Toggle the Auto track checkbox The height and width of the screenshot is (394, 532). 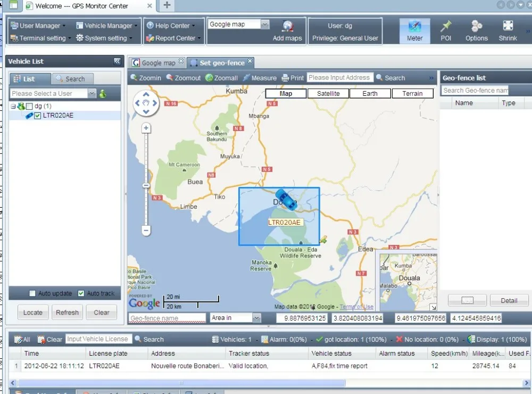[x=81, y=293]
